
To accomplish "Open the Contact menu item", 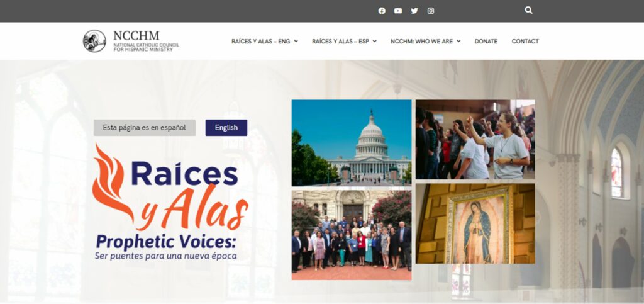I will coord(525,41).
